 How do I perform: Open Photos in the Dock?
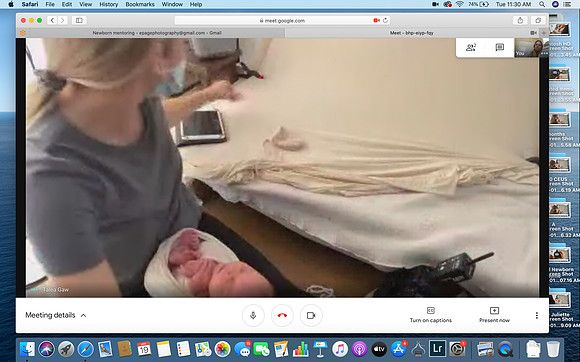pyautogui.click(x=222, y=349)
